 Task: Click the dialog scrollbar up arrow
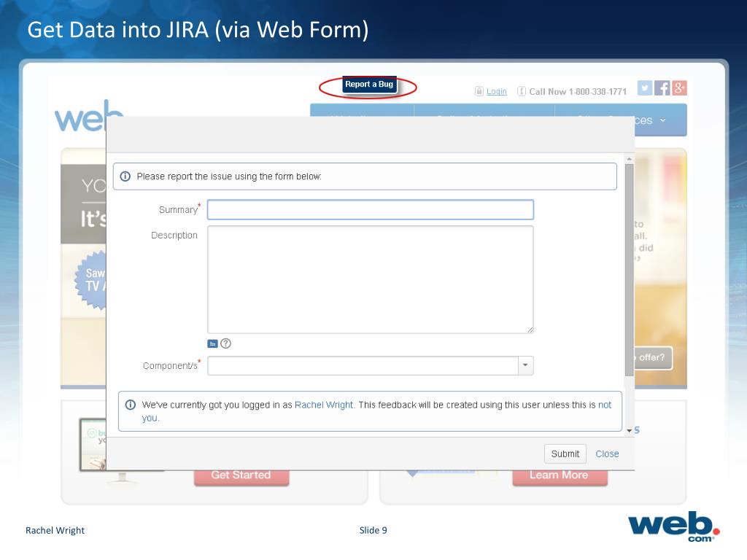[630, 159]
